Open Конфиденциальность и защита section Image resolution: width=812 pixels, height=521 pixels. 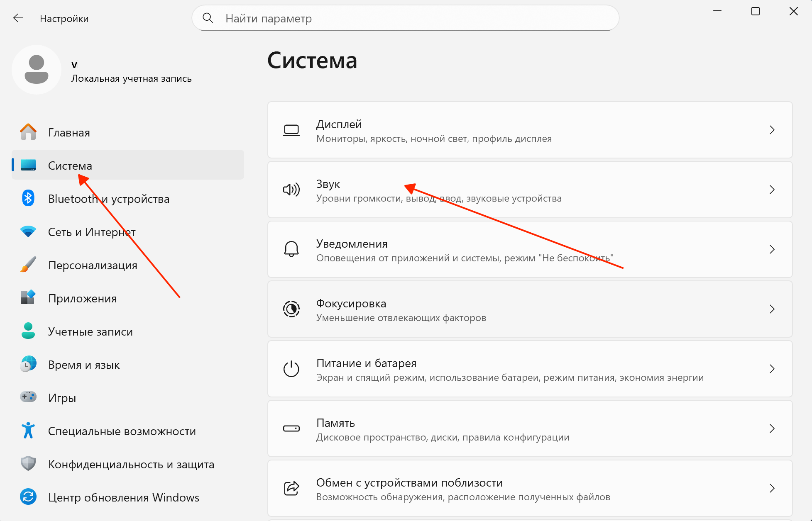(128, 464)
